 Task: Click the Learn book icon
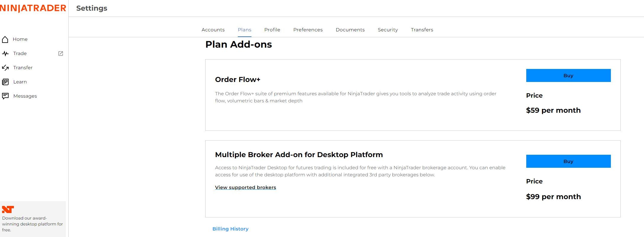[x=5, y=82]
